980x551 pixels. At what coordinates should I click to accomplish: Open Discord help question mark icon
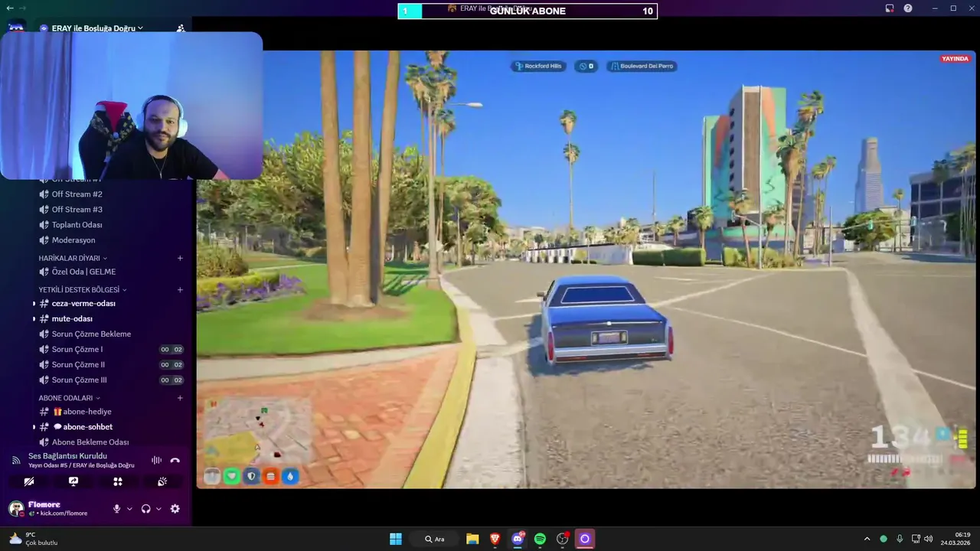click(908, 8)
